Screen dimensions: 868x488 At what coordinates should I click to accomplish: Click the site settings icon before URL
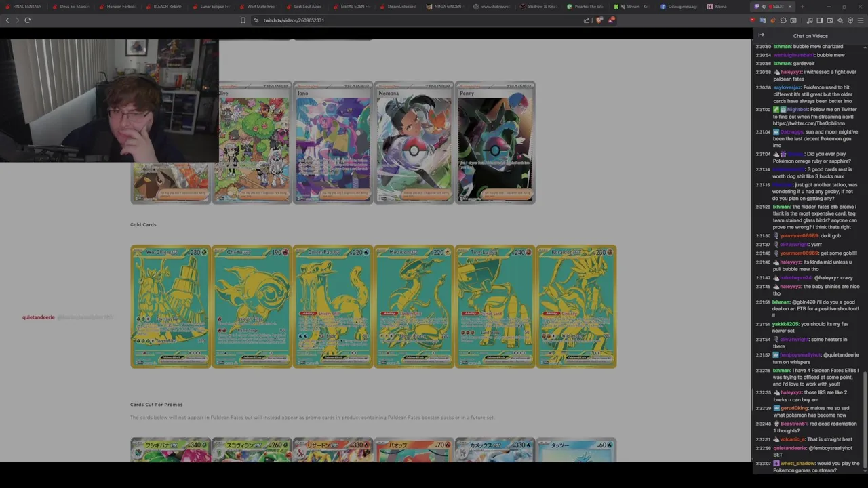[256, 20]
